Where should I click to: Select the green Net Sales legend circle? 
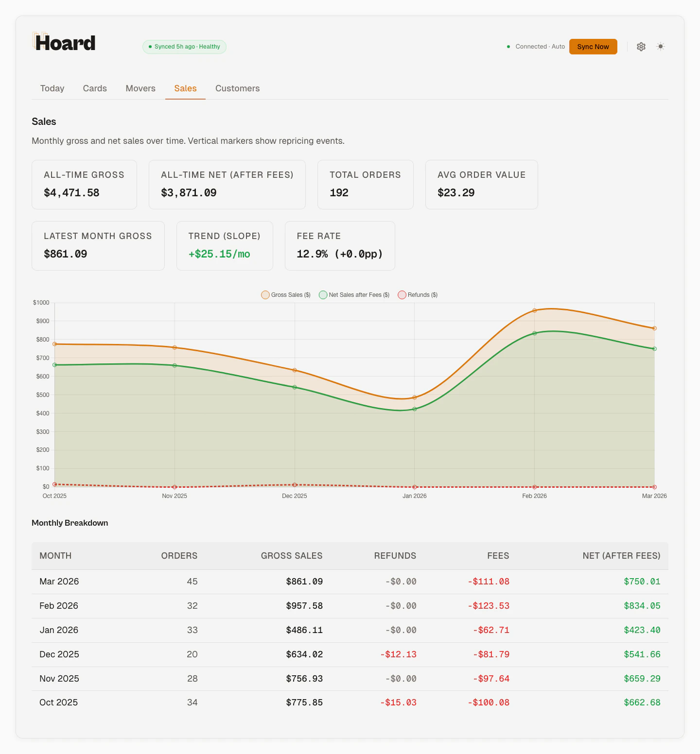point(322,295)
